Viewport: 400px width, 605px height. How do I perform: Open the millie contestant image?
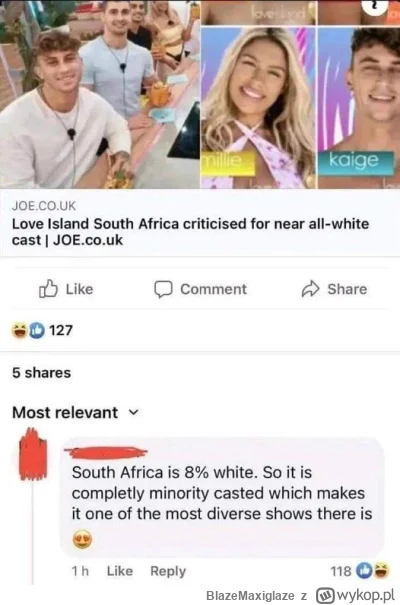coord(258,107)
